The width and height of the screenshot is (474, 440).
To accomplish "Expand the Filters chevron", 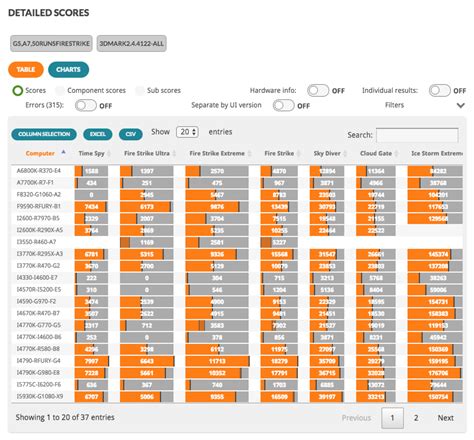I will click(460, 105).
